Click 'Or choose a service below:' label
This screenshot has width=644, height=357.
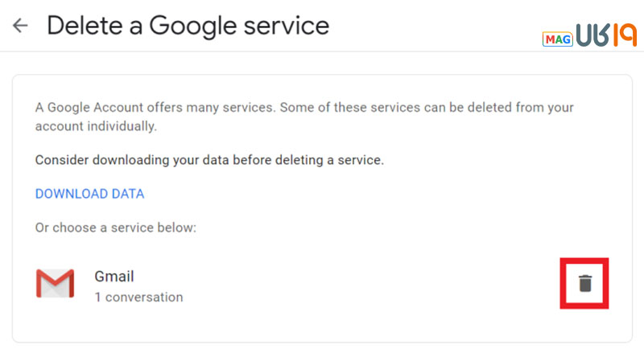pos(116,228)
